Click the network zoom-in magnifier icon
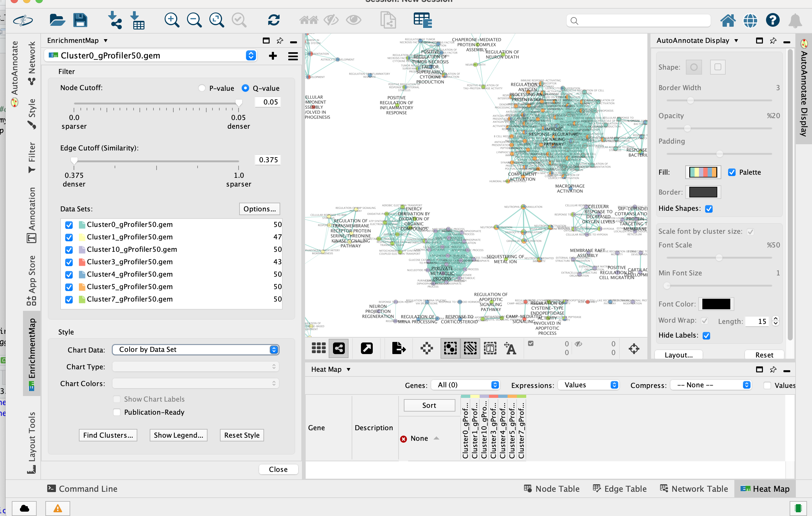Viewport: 812px width, 516px height. coord(172,21)
